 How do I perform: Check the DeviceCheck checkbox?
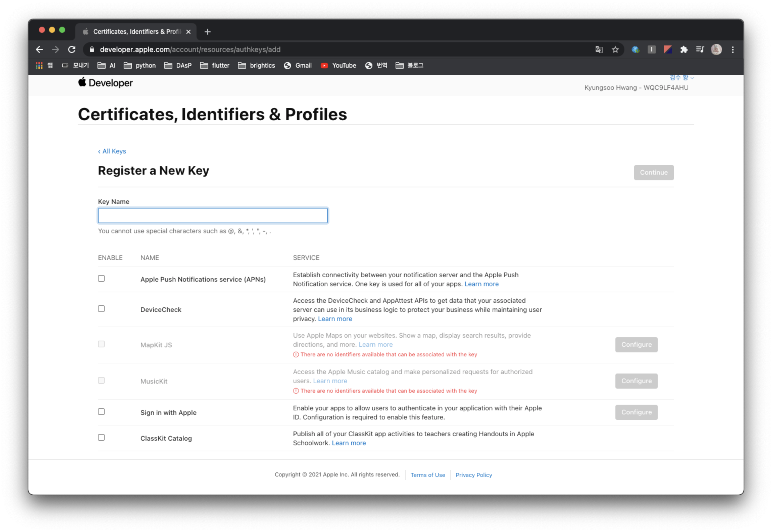(x=101, y=309)
